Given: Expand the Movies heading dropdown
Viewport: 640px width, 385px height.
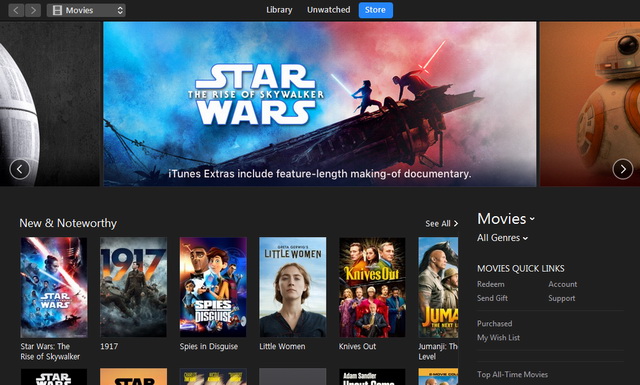Looking at the screenshot, I should point(506,219).
